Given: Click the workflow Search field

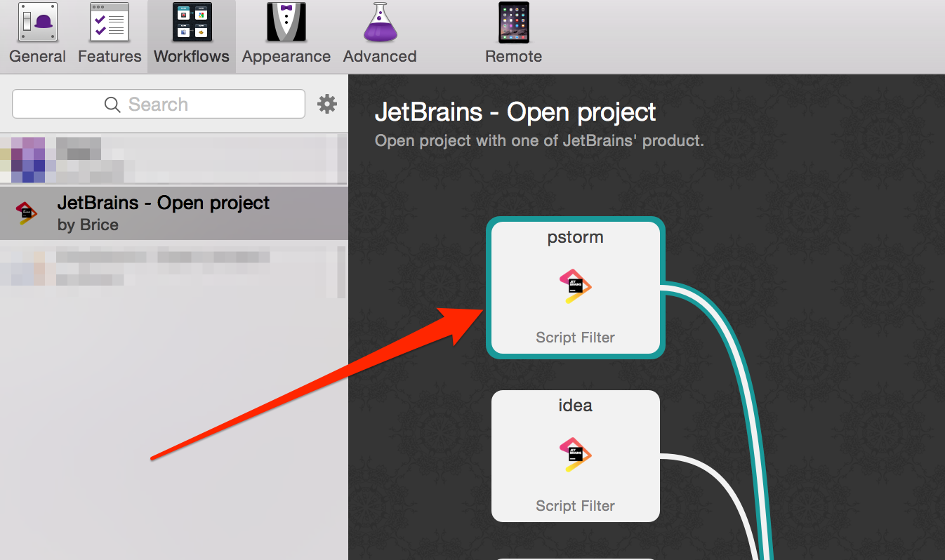Looking at the screenshot, I should (159, 105).
